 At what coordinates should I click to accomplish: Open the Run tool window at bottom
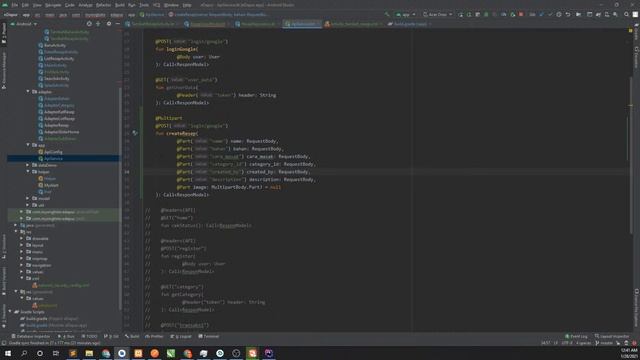67,336
